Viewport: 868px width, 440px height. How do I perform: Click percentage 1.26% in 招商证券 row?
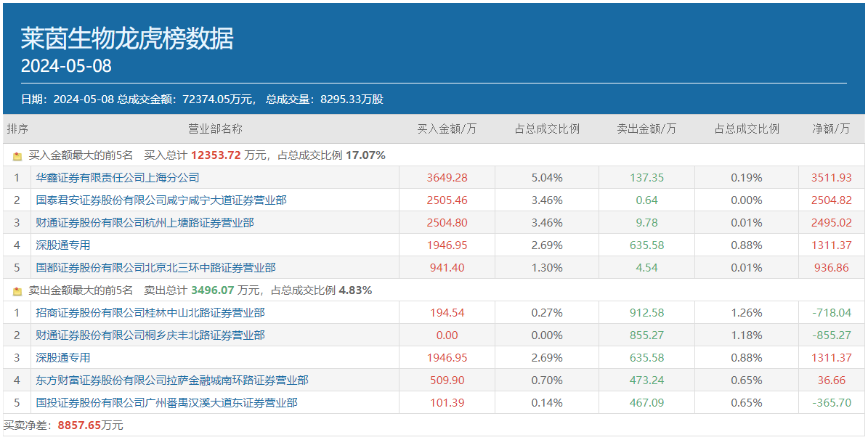click(x=747, y=313)
